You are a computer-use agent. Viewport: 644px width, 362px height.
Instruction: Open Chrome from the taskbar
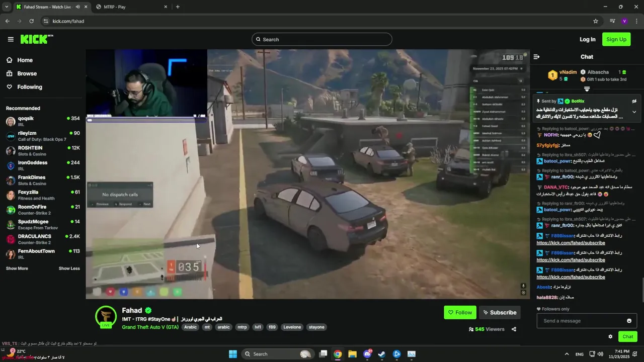pyautogui.click(x=338, y=354)
